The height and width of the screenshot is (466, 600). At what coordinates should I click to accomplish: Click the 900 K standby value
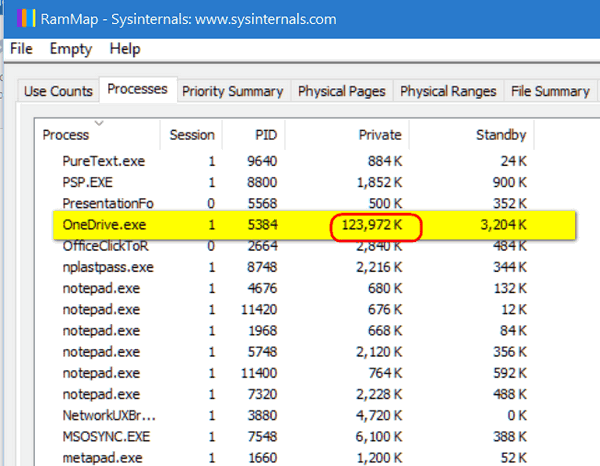point(510,182)
